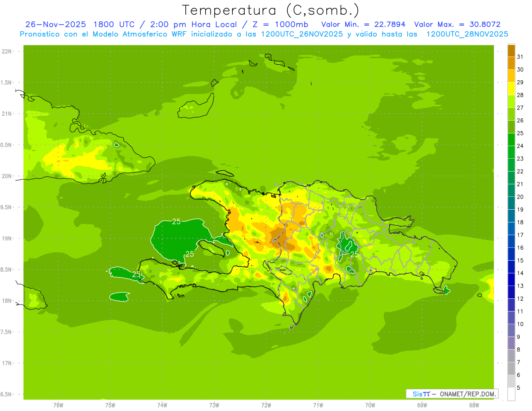Click the 76W longitude axis label
This screenshot has width=532, height=411.
[x=58, y=405]
